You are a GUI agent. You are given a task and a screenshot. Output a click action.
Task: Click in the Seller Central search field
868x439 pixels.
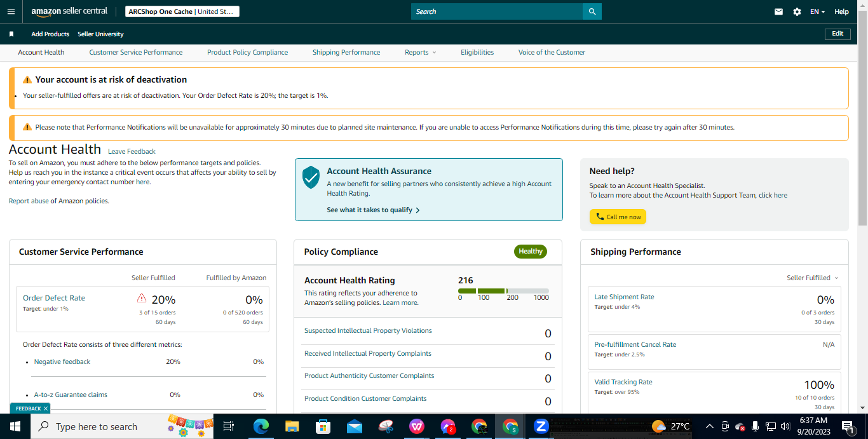click(497, 11)
